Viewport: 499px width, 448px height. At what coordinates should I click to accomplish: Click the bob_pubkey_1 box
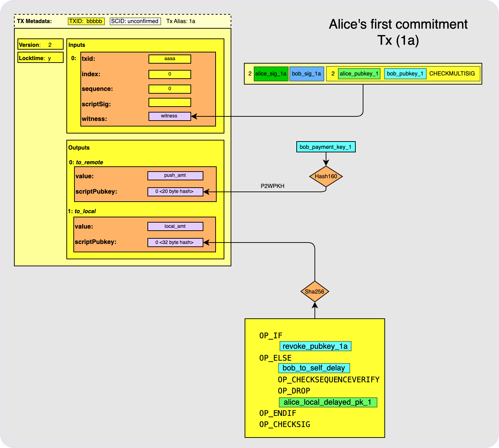point(405,74)
